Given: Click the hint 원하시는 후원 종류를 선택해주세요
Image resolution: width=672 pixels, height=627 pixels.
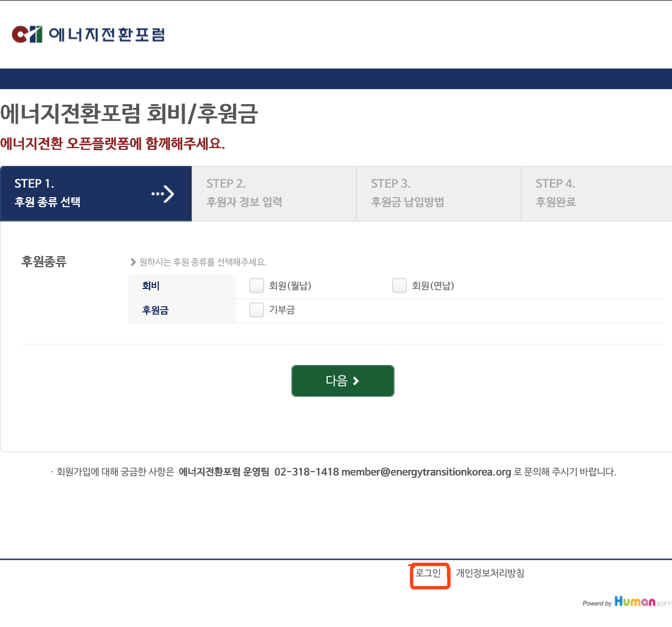Looking at the screenshot, I should point(203,262).
